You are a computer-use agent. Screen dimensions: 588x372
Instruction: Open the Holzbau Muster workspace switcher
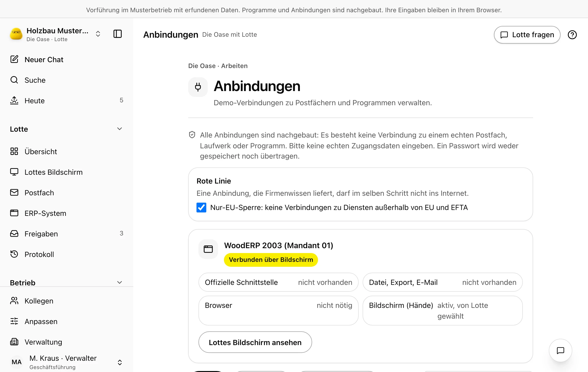click(x=55, y=34)
